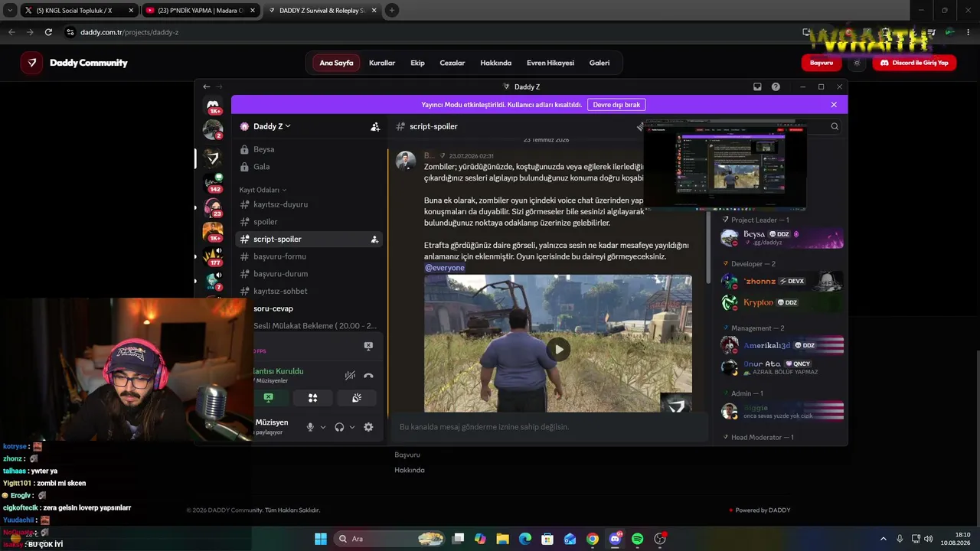Open Discord direct messages home icon
Image resolution: width=980 pixels, height=551 pixels.
click(213, 105)
